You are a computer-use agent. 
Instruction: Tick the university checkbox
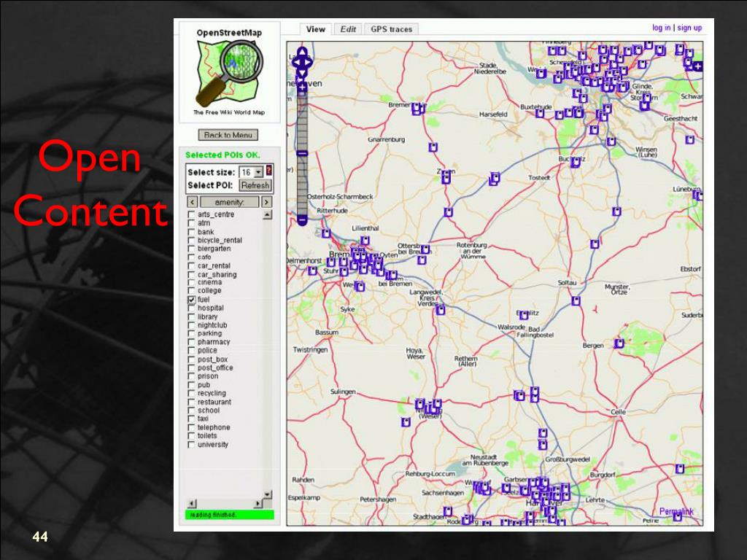192,445
